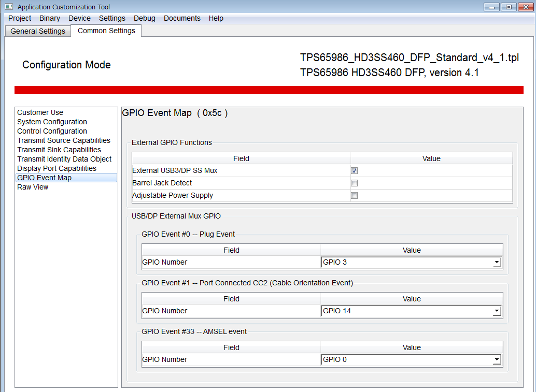Select Display Port Capabilities entry
Screen dimensions: 536x392
57,168
